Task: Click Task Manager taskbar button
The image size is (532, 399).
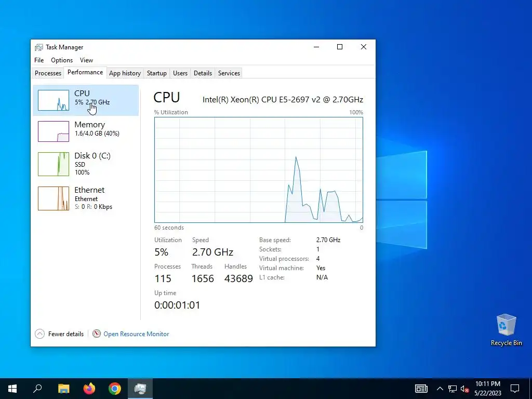Action: click(x=140, y=389)
